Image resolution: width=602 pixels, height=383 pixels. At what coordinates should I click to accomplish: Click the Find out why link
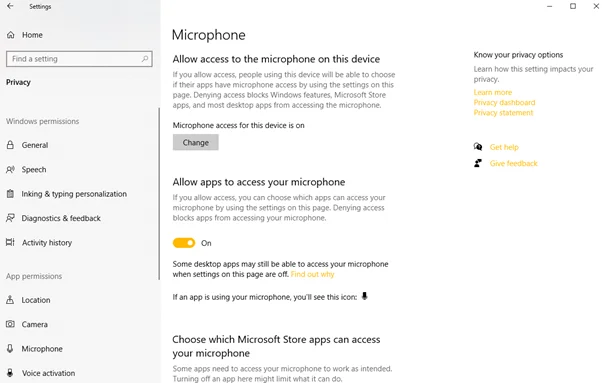[313, 274]
